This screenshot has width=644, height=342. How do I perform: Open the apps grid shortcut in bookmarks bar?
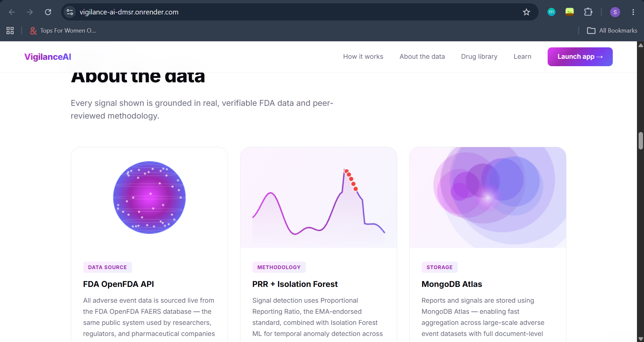pos(10,31)
